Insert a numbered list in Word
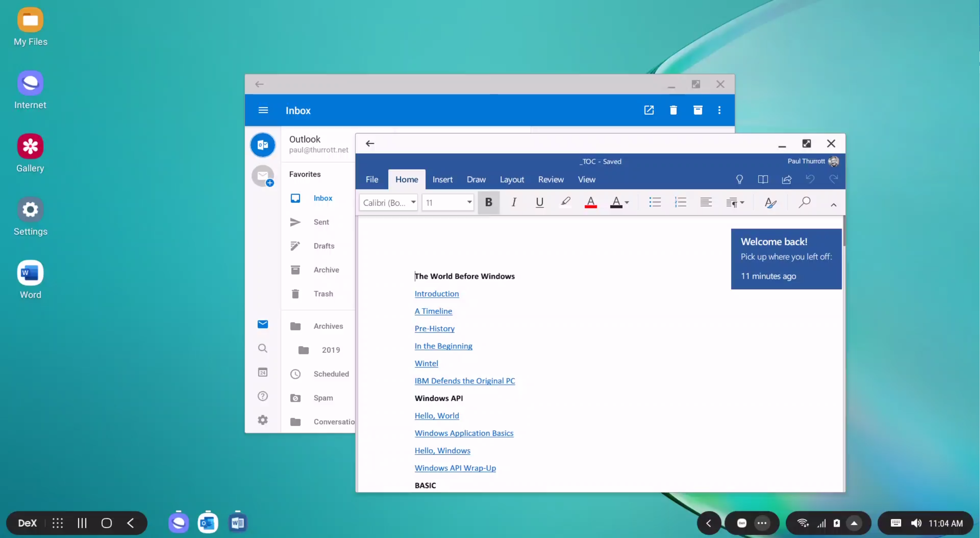Viewport: 980px width, 538px height. click(x=680, y=202)
